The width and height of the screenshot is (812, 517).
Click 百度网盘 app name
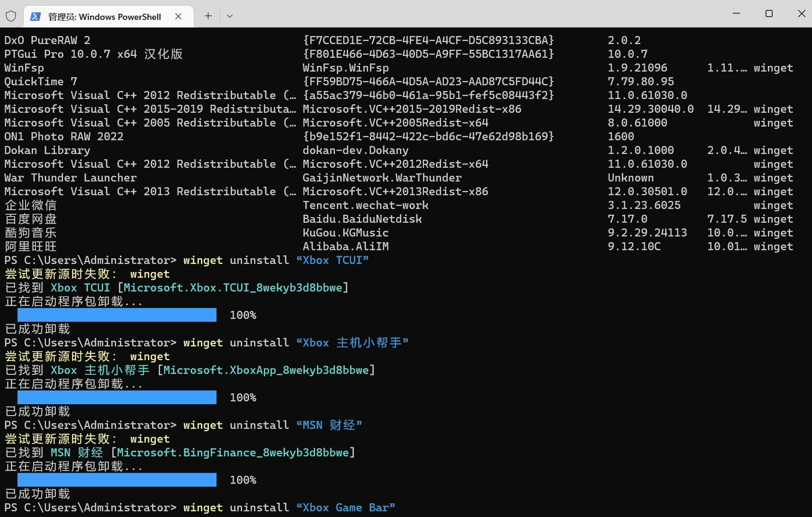pos(31,219)
